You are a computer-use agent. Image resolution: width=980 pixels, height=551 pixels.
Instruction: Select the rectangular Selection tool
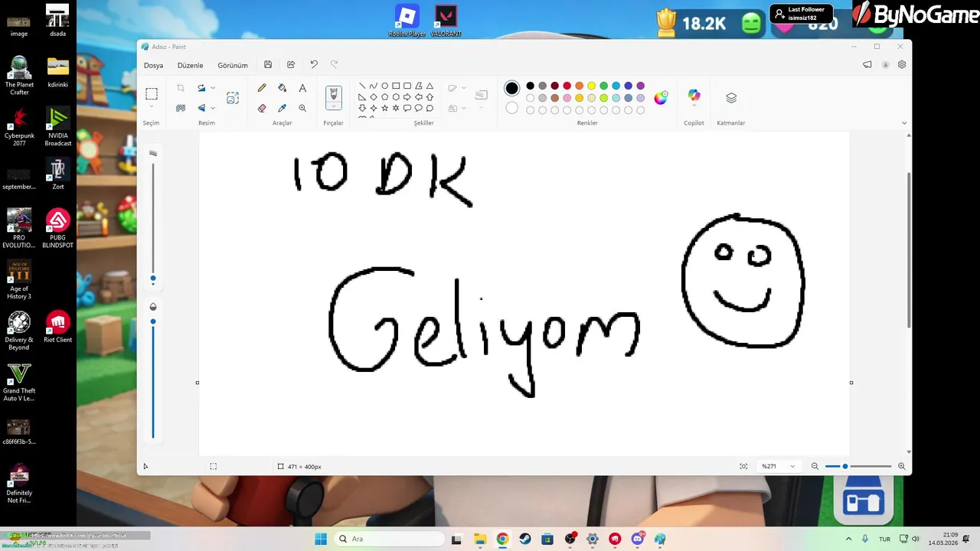coord(152,94)
